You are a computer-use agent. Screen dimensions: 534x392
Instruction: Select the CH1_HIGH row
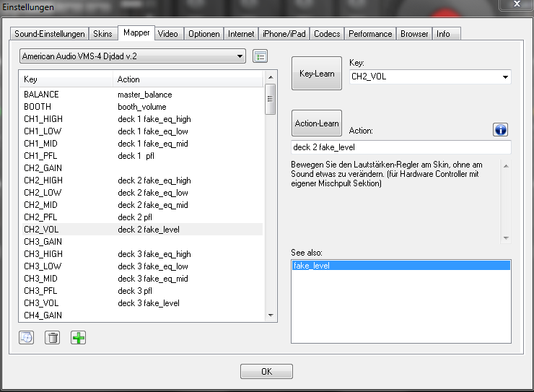pyautogui.click(x=142, y=119)
